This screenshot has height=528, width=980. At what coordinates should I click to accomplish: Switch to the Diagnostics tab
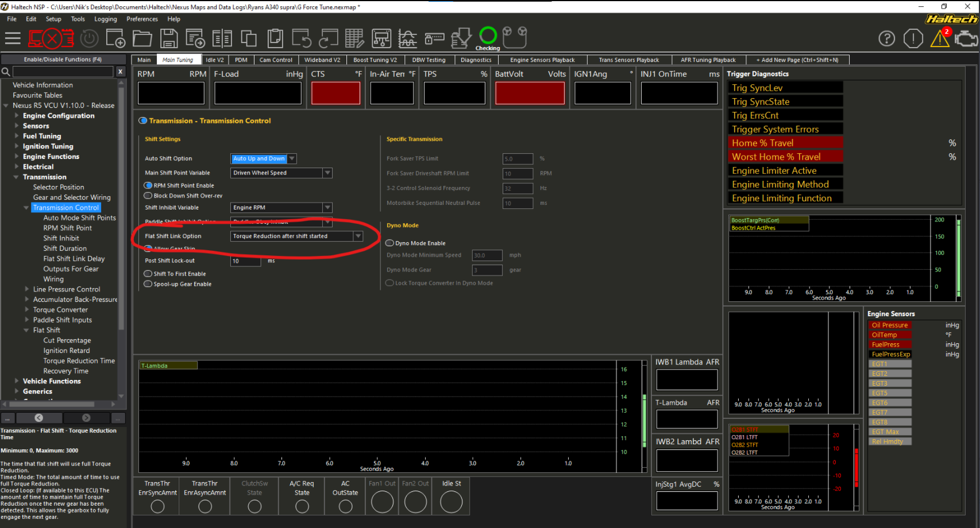point(476,60)
